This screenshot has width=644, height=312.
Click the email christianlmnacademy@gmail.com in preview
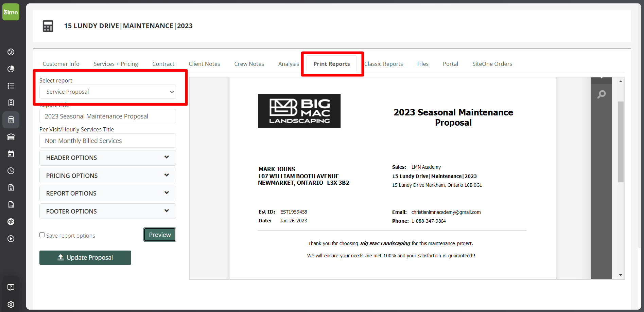coord(446,212)
